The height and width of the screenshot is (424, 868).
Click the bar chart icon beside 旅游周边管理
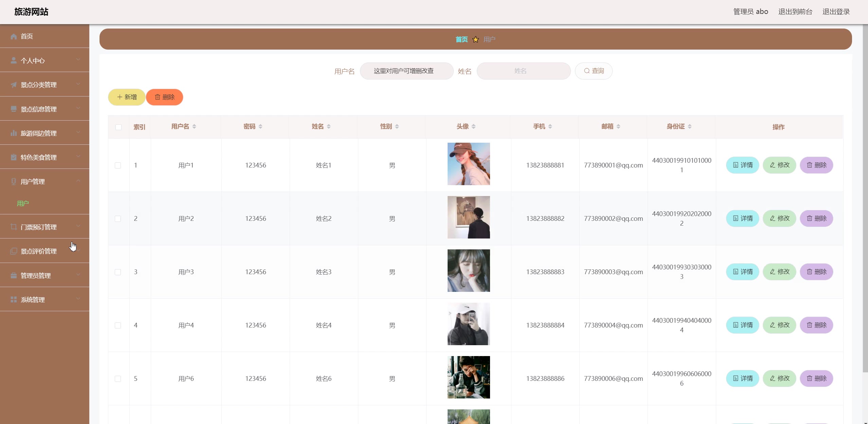(x=14, y=133)
